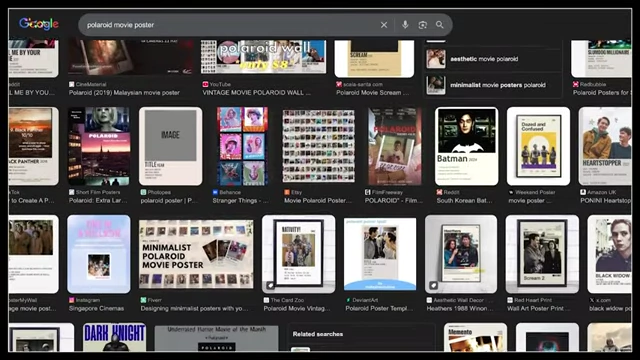Clear the search box with the X icon
The width and height of the screenshot is (640, 360).
pyautogui.click(x=384, y=25)
